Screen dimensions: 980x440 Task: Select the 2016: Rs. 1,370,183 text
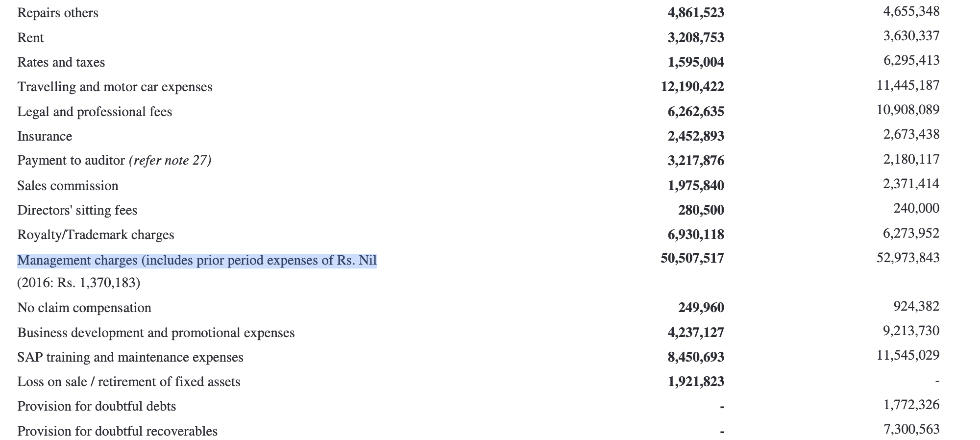pyautogui.click(x=79, y=283)
